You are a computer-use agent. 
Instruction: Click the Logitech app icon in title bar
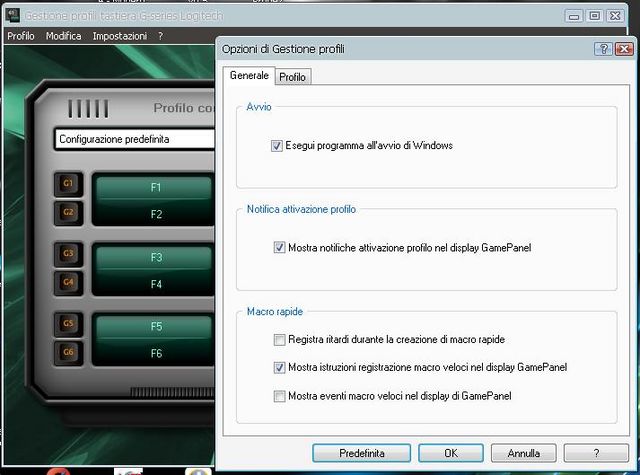pyautogui.click(x=12, y=17)
